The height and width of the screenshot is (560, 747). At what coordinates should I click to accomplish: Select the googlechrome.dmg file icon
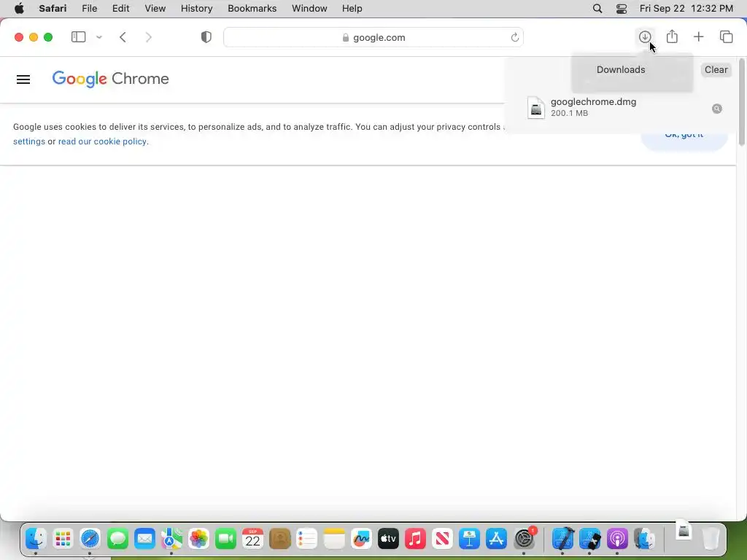coord(536,107)
